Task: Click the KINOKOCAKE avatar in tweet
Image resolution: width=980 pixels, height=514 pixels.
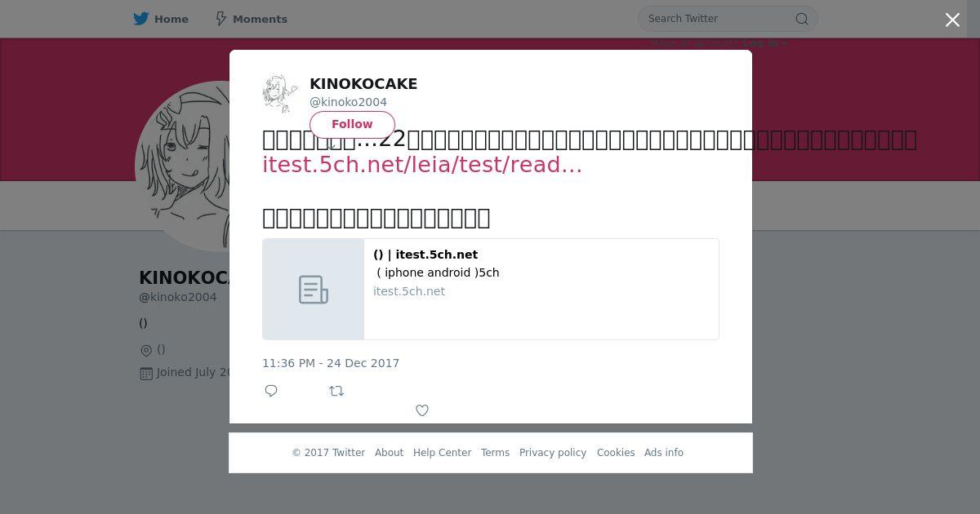Action: click(x=280, y=93)
